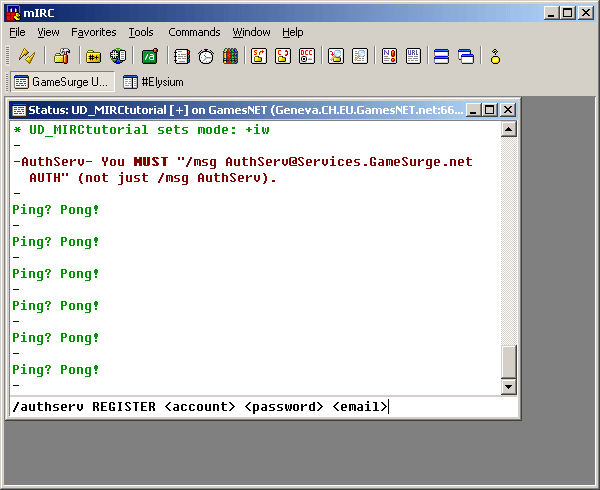
Task: Open the Help menu
Action: tap(293, 32)
